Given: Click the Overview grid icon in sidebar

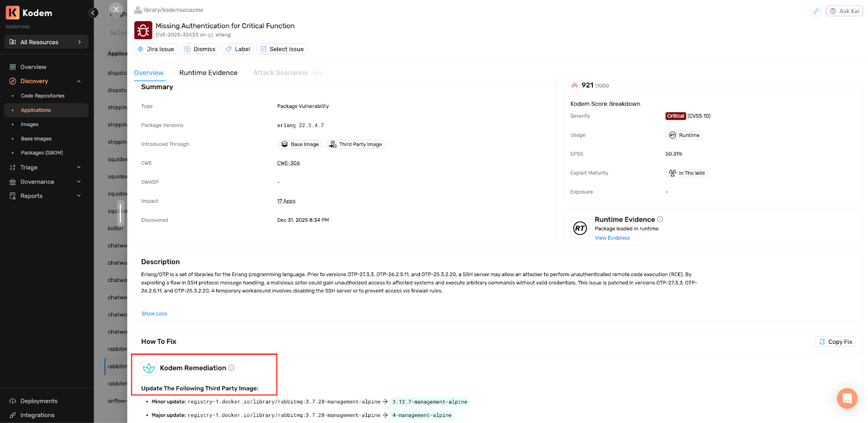Looking at the screenshot, I should pyautogui.click(x=12, y=67).
